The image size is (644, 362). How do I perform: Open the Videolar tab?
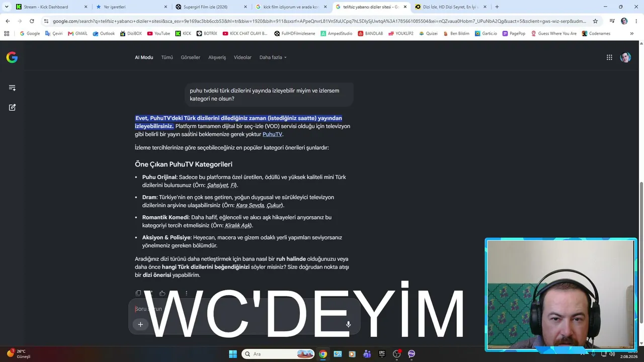pyautogui.click(x=243, y=57)
